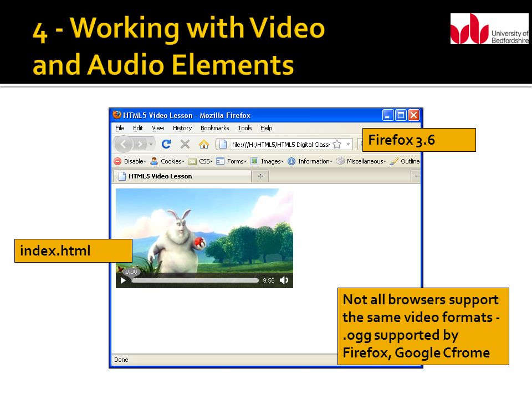
Task: Open the Edit menu
Action: coord(138,128)
